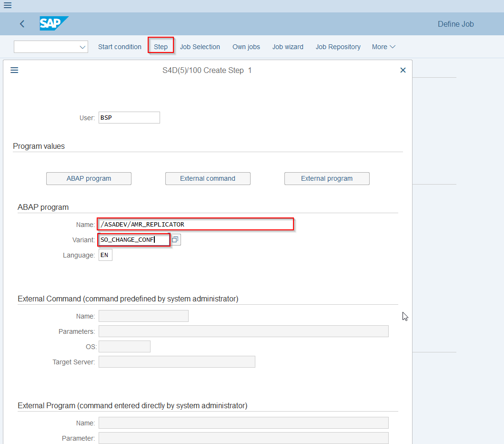Image resolution: width=504 pixels, height=444 pixels.
Task: Select the Step toolbar item
Action: click(x=161, y=47)
